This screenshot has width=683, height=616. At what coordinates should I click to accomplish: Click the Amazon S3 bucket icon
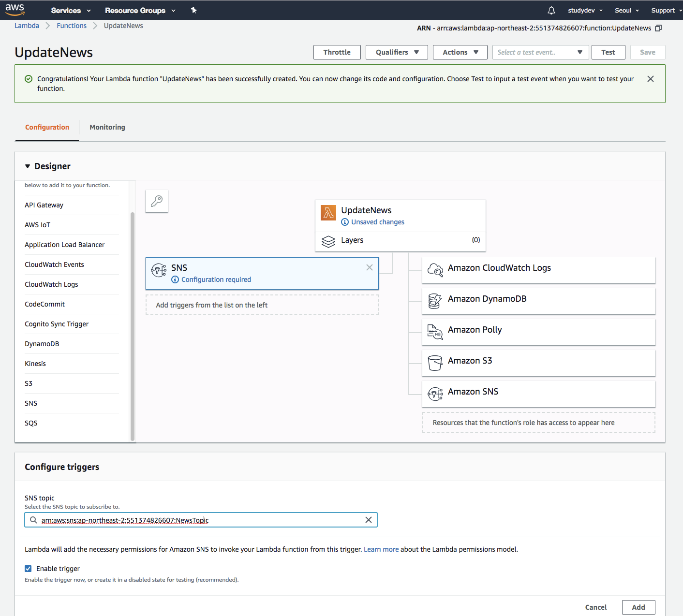pos(435,363)
